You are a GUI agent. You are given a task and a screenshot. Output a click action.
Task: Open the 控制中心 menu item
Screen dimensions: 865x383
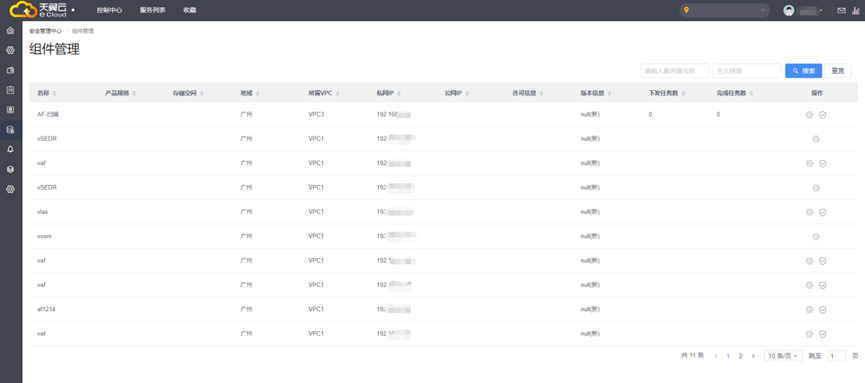tap(109, 10)
